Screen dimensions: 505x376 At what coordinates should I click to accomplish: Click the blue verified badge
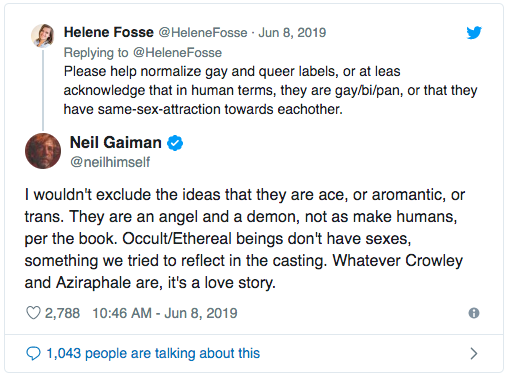click(175, 143)
